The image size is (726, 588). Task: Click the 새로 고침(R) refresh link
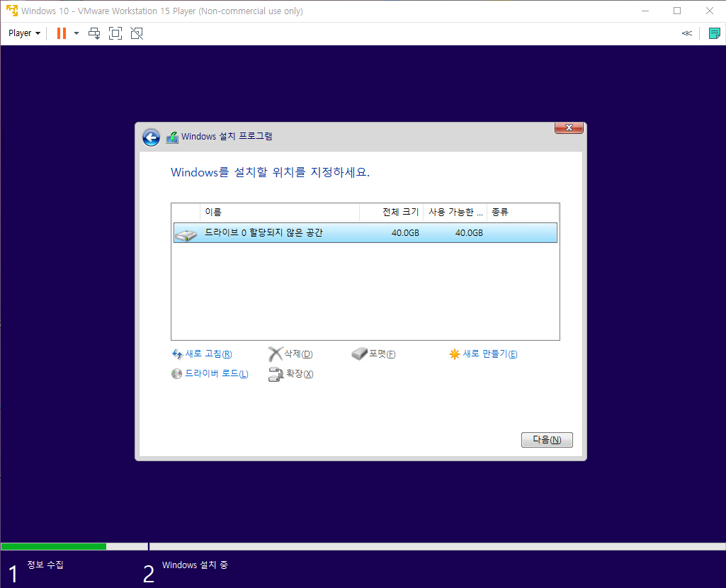point(208,354)
